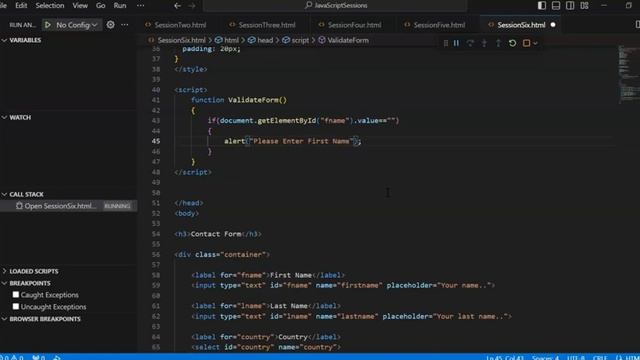Open the View menu
Screen dimensions: 640x360
tap(80, 5)
